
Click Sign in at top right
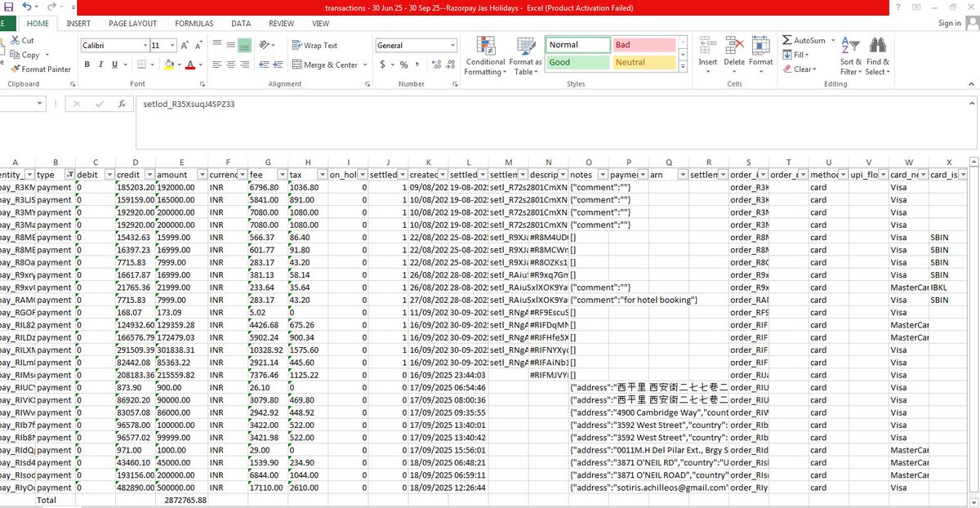[950, 24]
